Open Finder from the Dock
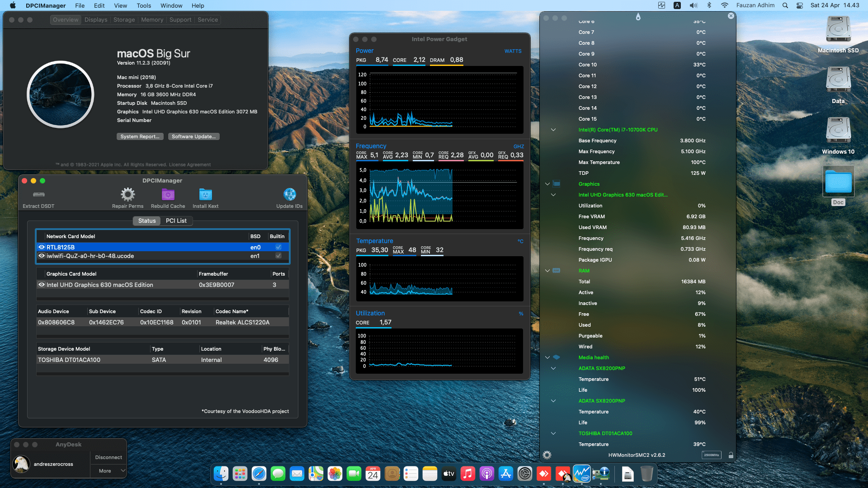Viewport: 868px width, 488px height. pyautogui.click(x=221, y=474)
